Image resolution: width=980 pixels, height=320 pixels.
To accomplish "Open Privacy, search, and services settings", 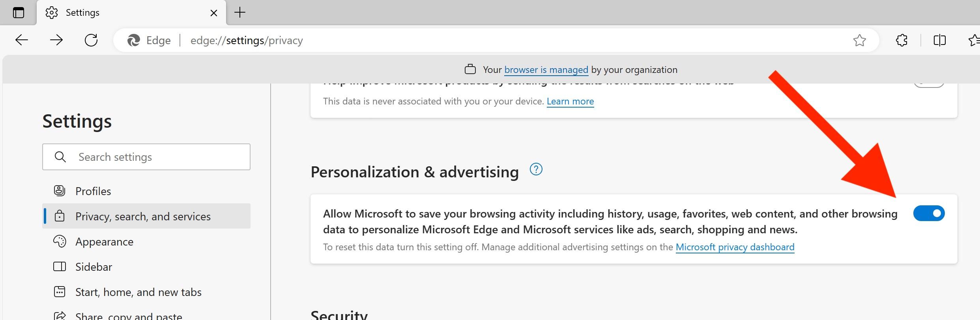I will coord(146,216).
